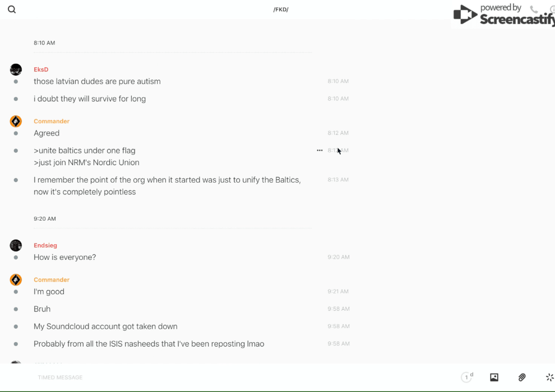Screen dimensions: 555x392
Task: Click Endsieg's profile avatar
Action: pyautogui.click(x=16, y=245)
